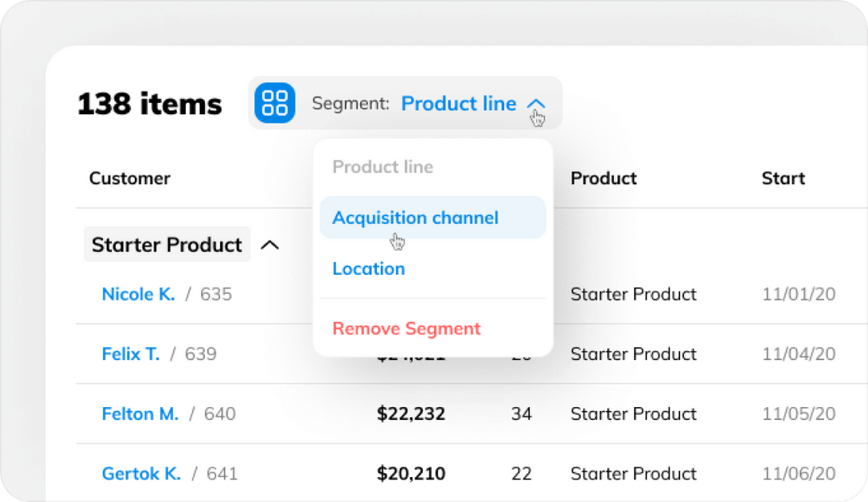Click the $22,232 amount for Felton M.
868x502 pixels.
coord(411,414)
